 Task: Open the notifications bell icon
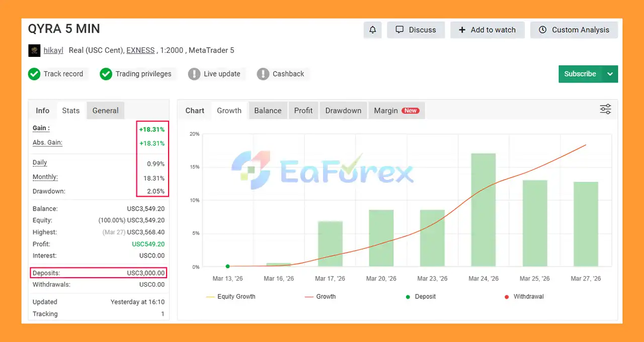tap(372, 30)
